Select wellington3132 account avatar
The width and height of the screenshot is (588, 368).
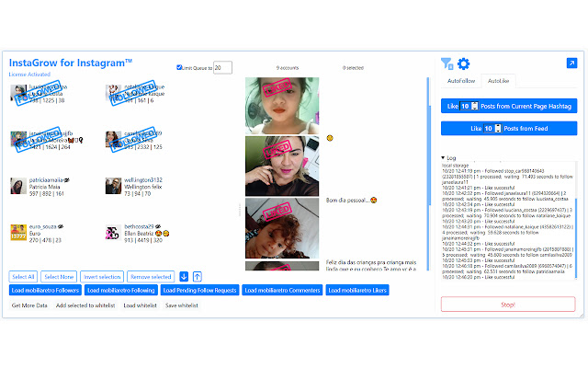pos(113,186)
